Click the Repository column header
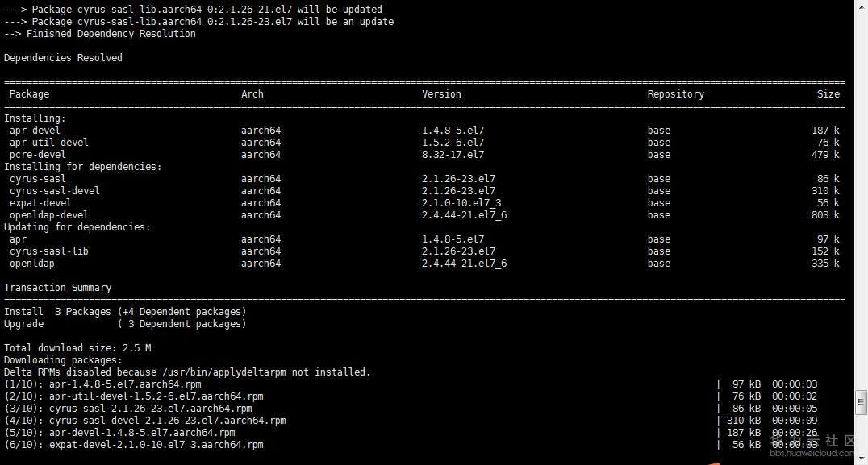This screenshot has width=868, height=465. [675, 94]
